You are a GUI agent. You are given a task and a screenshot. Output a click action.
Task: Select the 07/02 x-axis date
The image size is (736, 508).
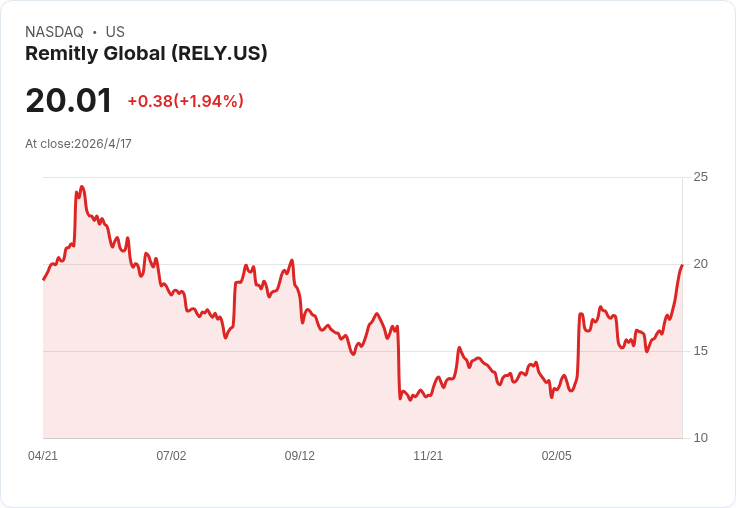point(171,456)
